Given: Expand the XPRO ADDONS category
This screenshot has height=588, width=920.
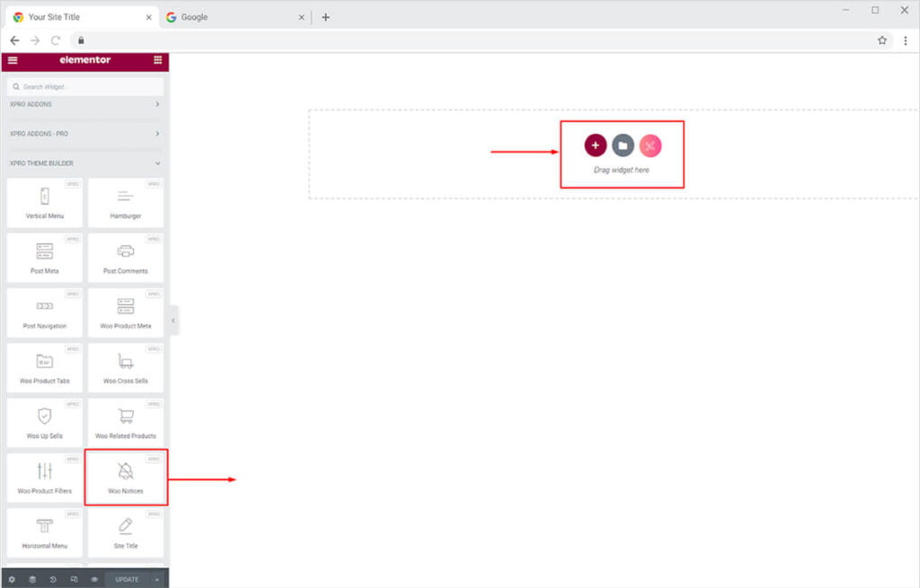Looking at the screenshot, I should (84, 104).
